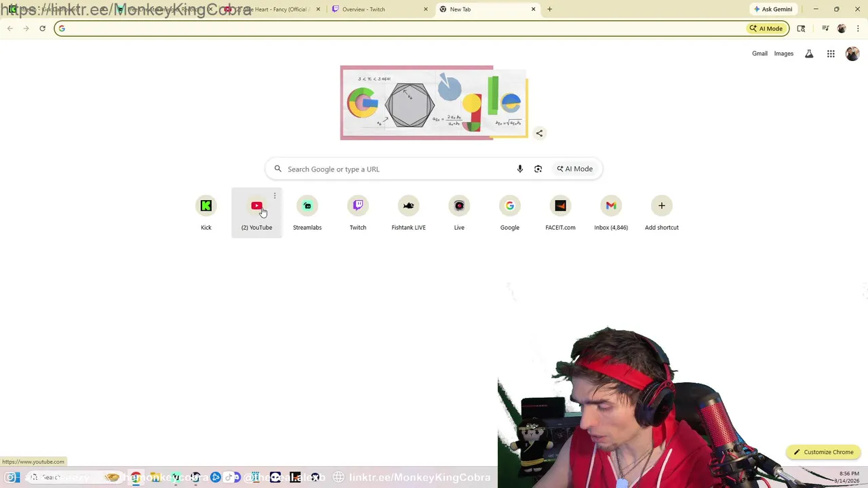
Task: Close the New Tab tab
Action: (x=533, y=9)
